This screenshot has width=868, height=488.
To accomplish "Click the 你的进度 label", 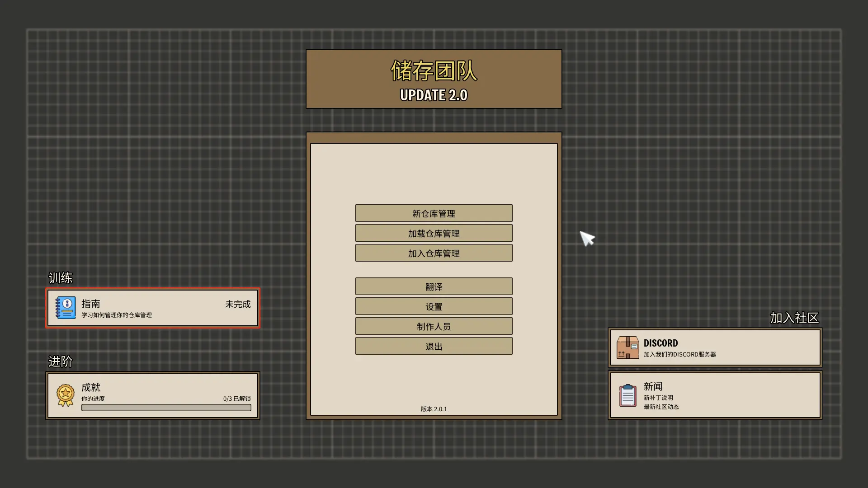I will point(93,399).
